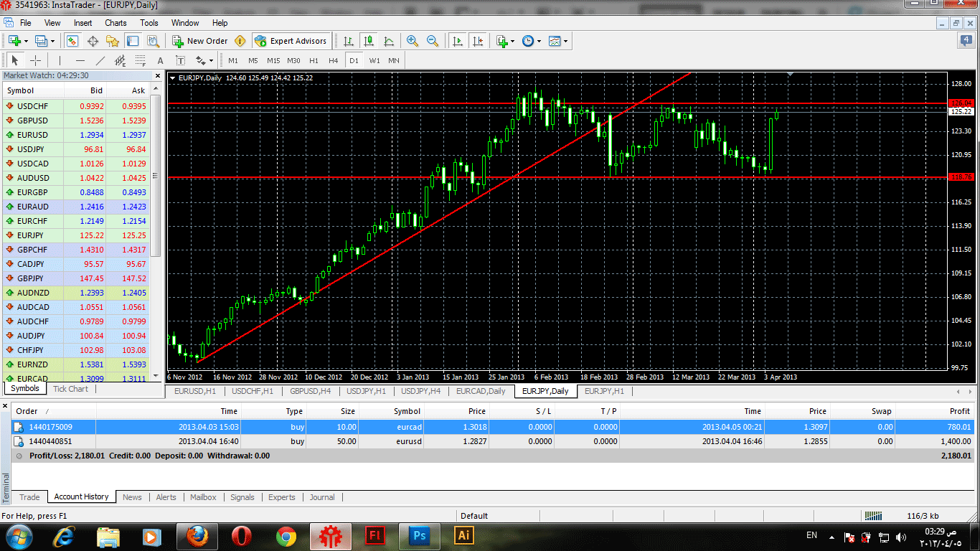Open Photoshop from the taskbar
980x551 pixels.
point(419,535)
